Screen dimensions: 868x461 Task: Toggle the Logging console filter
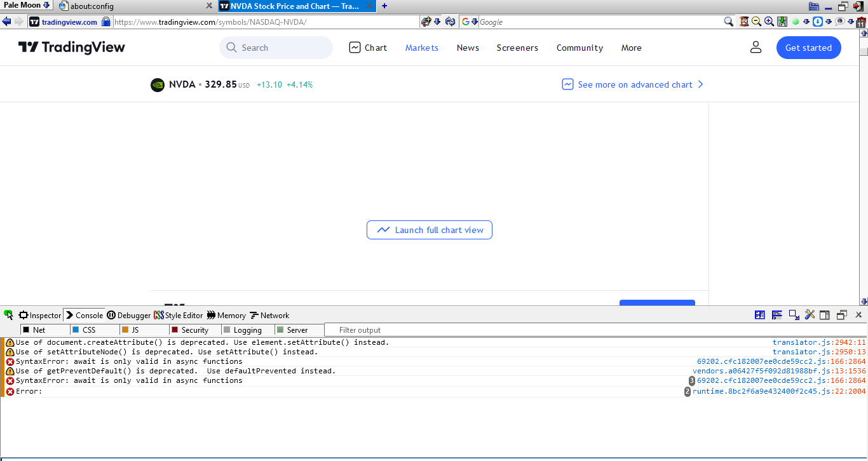click(248, 330)
